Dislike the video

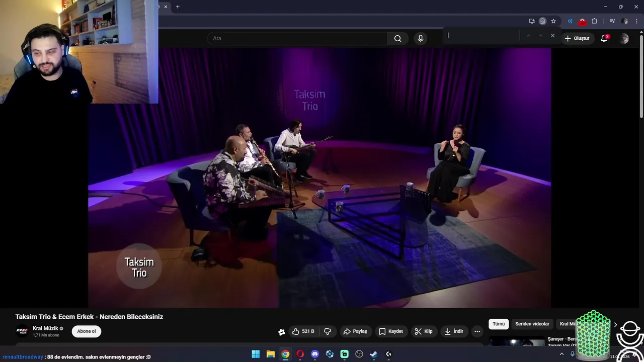point(328,331)
